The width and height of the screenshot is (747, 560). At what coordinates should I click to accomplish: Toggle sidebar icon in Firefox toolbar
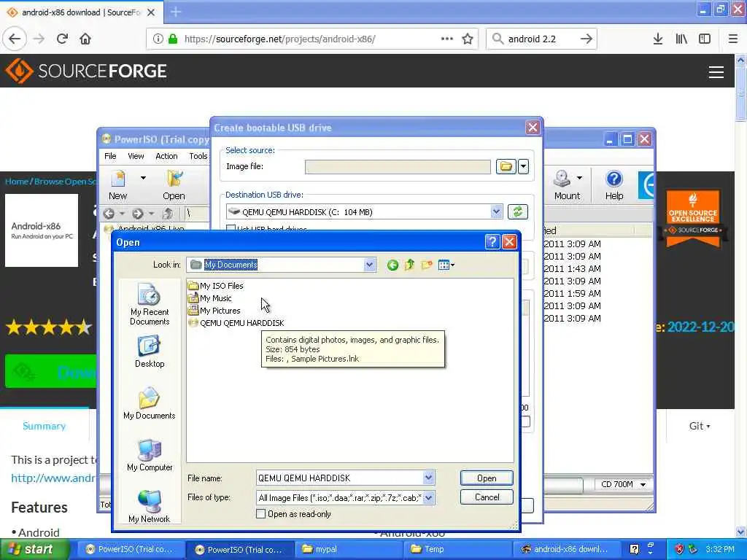pyautogui.click(x=705, y=39)
